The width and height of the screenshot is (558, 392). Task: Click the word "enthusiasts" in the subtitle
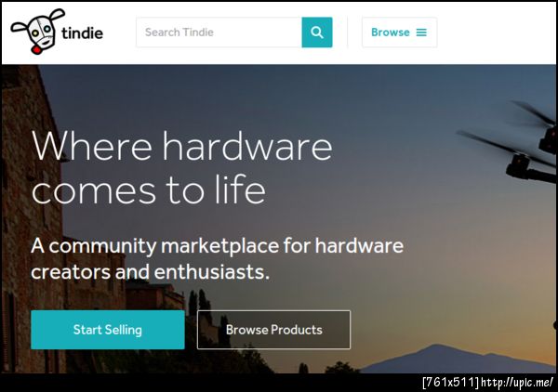click(x=212, y=272)
